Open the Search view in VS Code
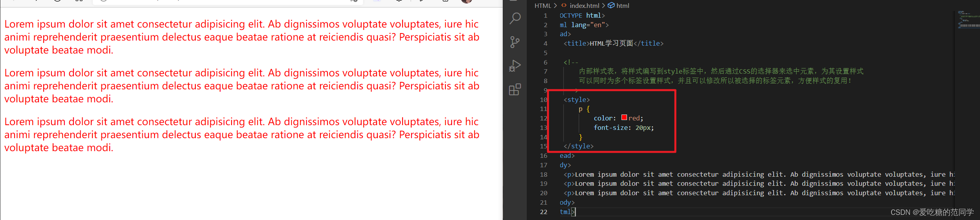 (515, 18)
